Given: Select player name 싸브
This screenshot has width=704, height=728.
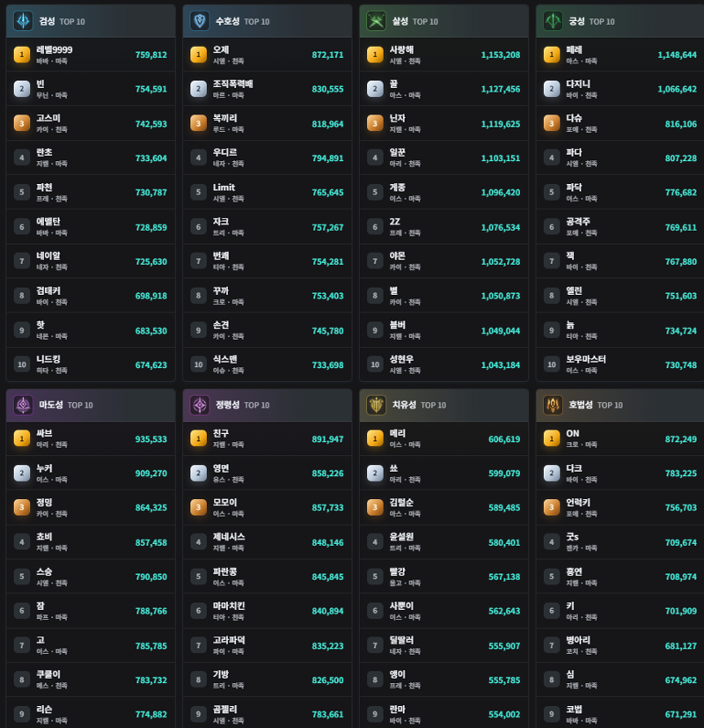Looking at the screenshot, I should click(44, 433).
